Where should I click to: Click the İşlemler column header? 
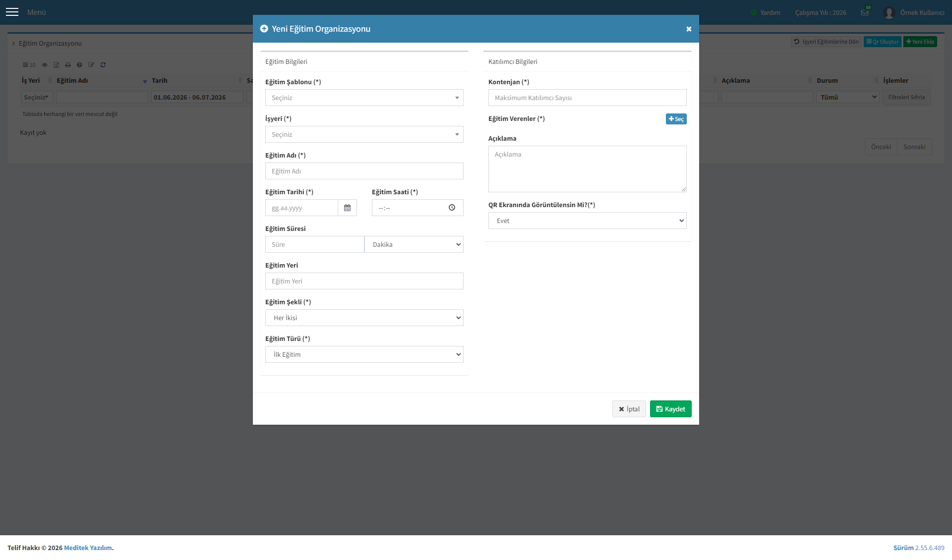(895, 80)
